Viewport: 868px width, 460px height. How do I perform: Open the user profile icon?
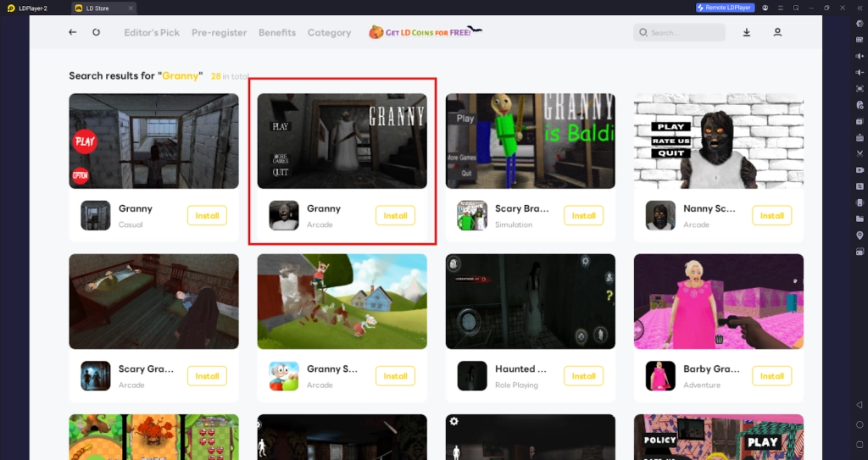[777, 32]
